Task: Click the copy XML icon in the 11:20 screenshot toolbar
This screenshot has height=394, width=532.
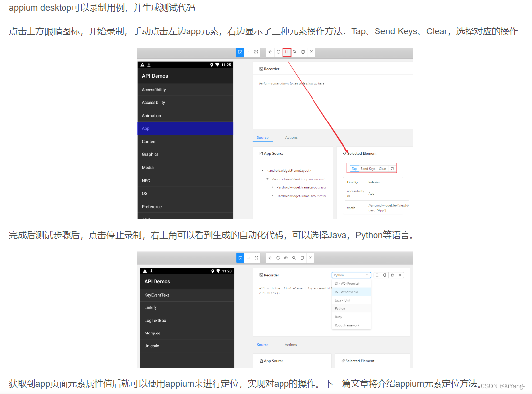Action: 302,258
